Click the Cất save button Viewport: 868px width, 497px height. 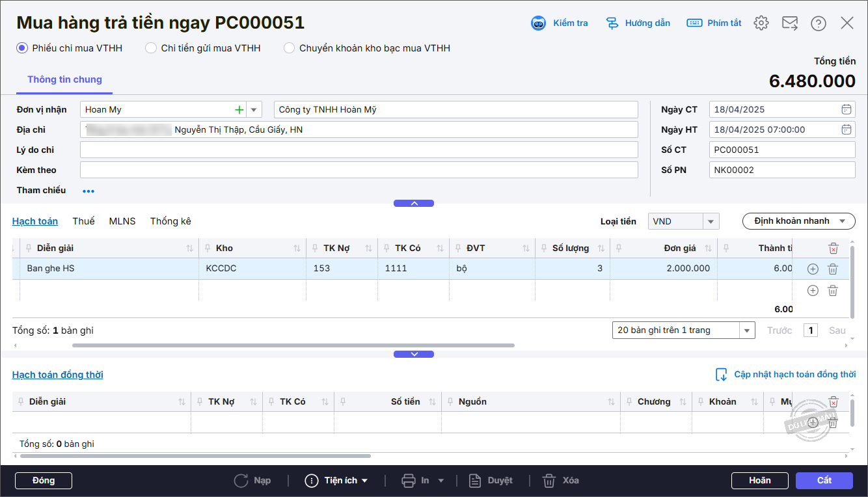[x=824, y=481]
